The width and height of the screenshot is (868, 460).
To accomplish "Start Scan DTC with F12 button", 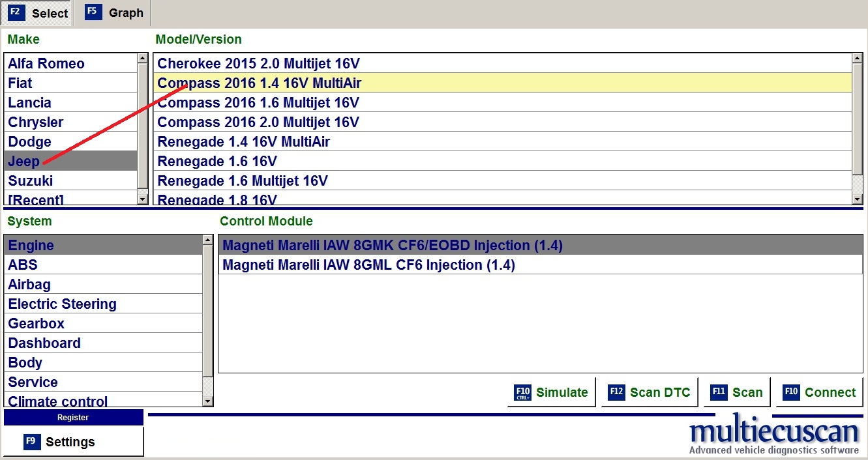I will 649,392.
